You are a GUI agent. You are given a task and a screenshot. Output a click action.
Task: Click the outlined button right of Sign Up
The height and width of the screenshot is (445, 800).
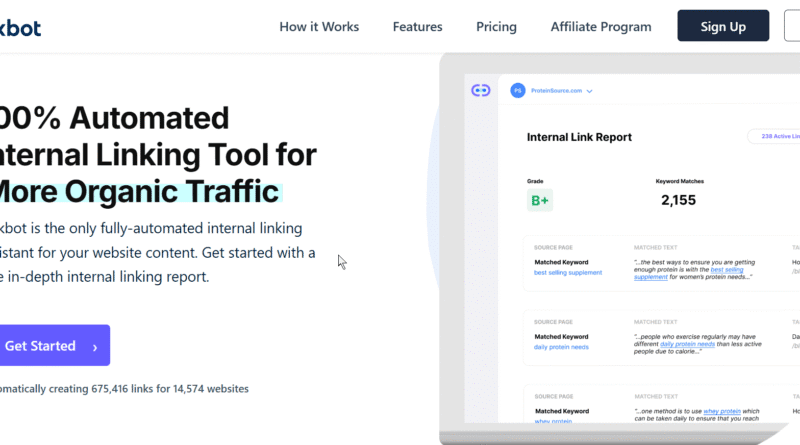(x=792, y=27)
